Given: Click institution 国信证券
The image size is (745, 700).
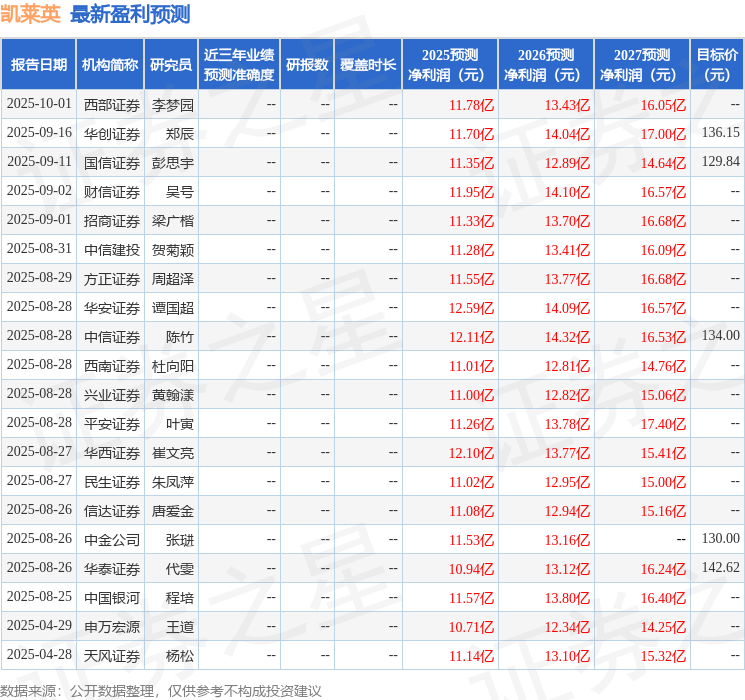Looking at the screenshot, I should (x=112, y=163).
